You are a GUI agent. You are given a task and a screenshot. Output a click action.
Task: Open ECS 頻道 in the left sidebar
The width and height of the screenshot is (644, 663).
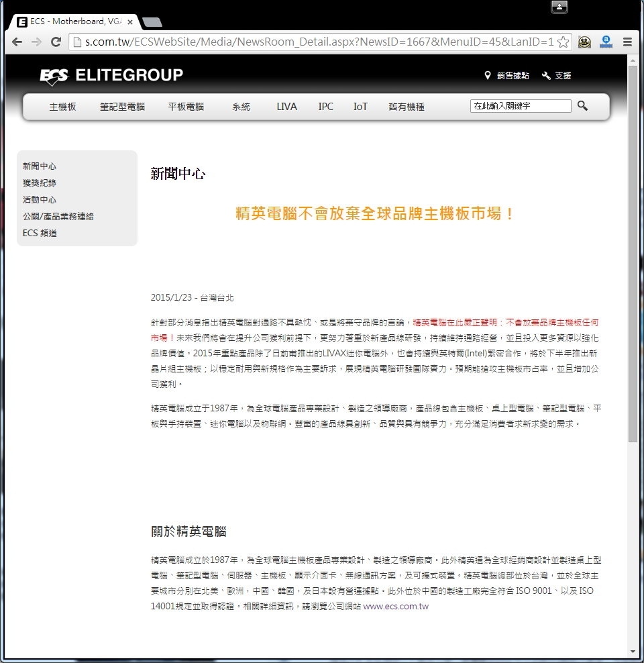point(40,233)
